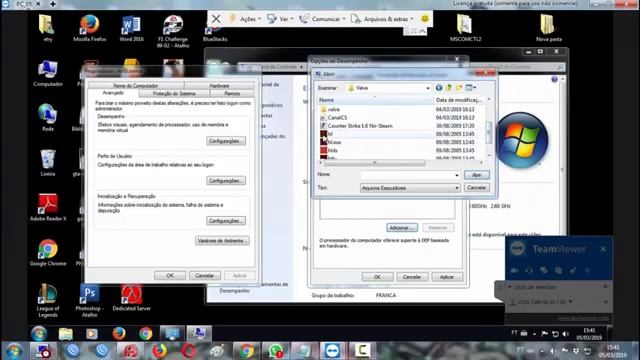Open the Computador desktop icon
Image resolution: width=640 pixels, height=360 pixels.
tap(48, 73)
